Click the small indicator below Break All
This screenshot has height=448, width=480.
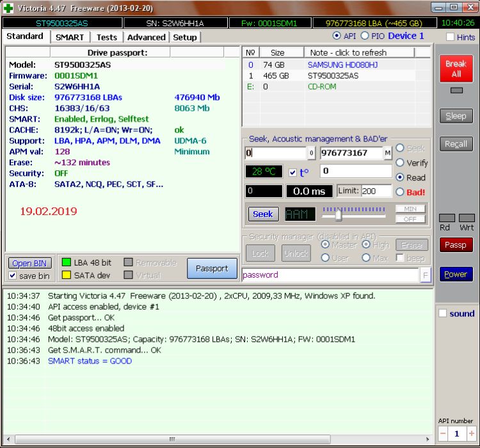(x=456, y=90)
